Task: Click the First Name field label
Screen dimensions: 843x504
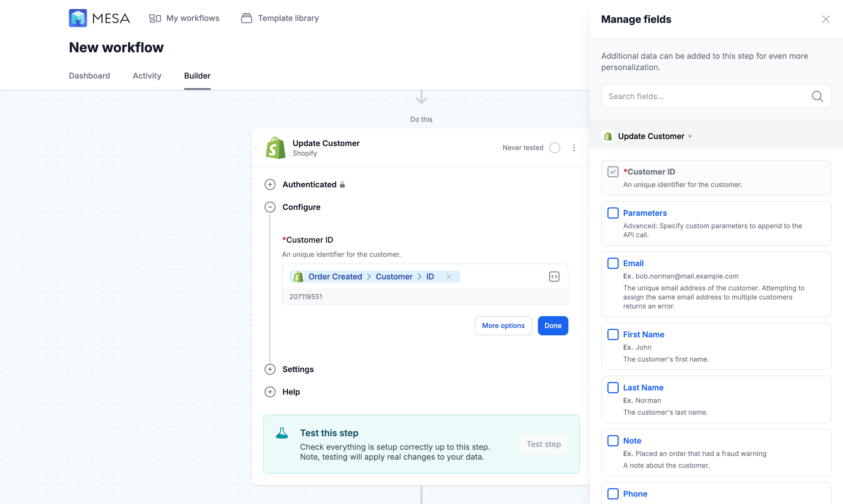Action: point(643,334)
